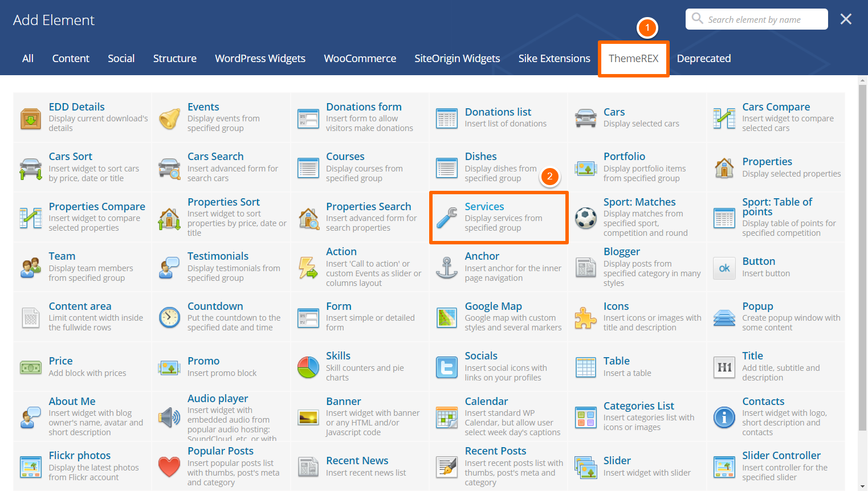Click the Cars Search magnifier car icon
This screenshot has height=491, width=868.
click(169, 169)
